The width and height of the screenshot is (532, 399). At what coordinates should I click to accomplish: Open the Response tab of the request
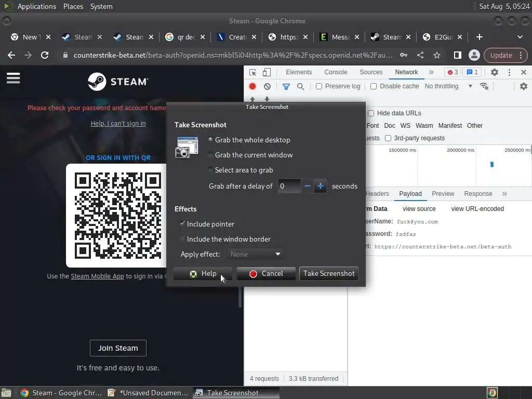point(478,194)
